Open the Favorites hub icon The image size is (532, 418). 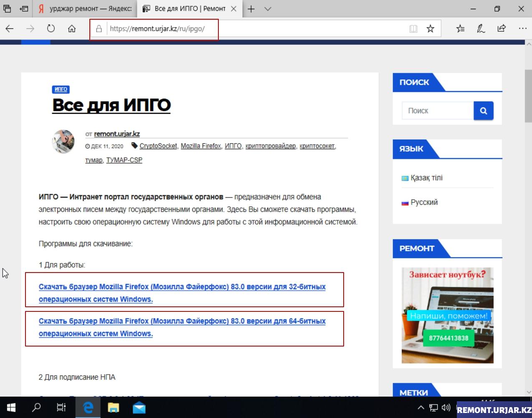pos(460,28)
